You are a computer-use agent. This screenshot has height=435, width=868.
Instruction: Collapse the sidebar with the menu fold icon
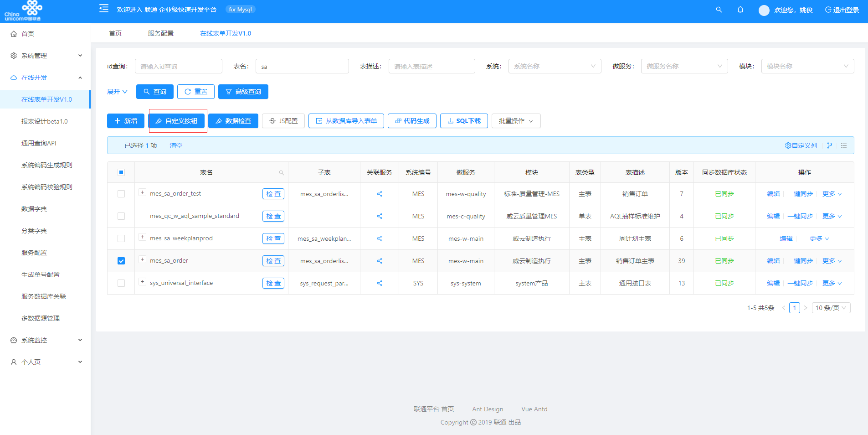[x=104, y=9]
